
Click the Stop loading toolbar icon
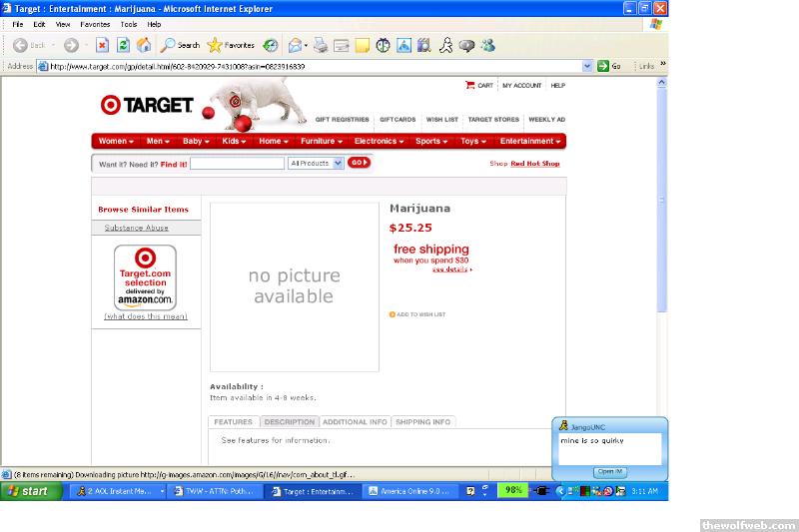click(102, 45)
